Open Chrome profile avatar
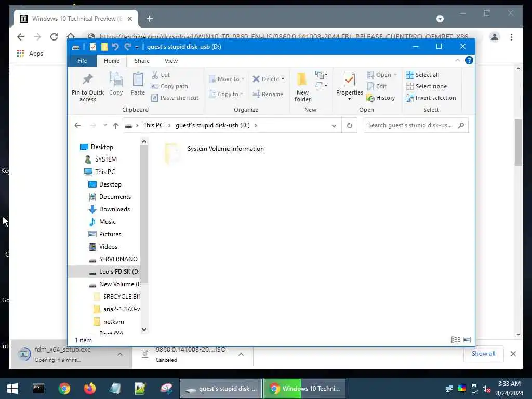The image size is (532, 399). pyautogui.click(x=495, y=37)
